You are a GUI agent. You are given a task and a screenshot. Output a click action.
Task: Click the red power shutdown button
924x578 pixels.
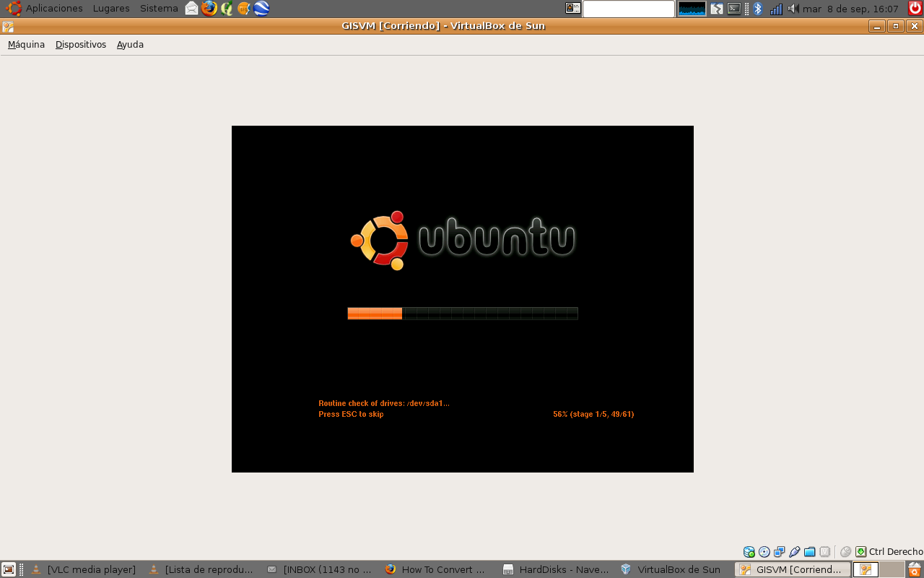pos(915,9)
